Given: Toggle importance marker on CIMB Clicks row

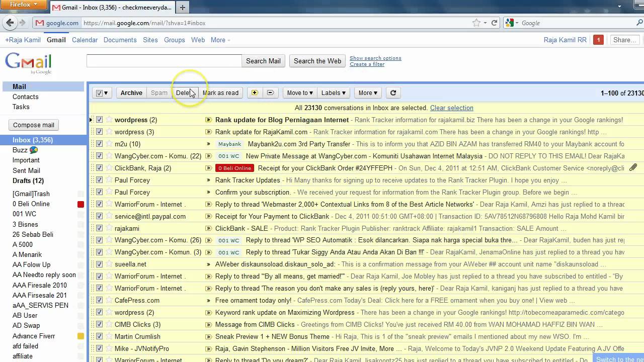Looking at the screenshot, I should [x=208, y=324].
